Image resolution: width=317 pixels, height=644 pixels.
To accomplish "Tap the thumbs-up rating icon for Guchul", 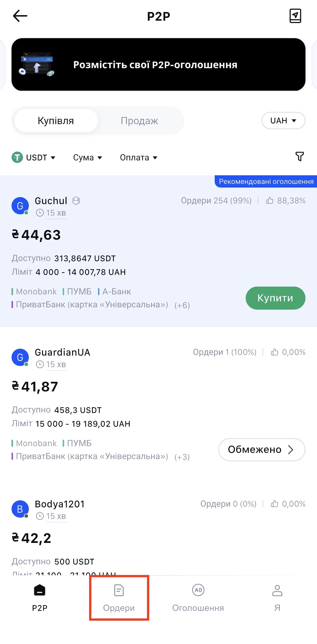I will click(269, 200).
